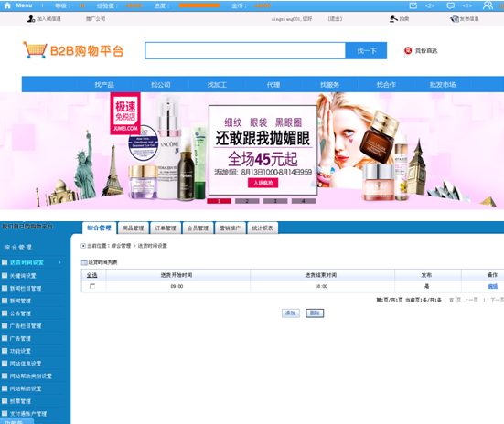Tick the checkbox in the 09:00 row
This screenshot has width=504, height=424.
[x=92, y=286]
